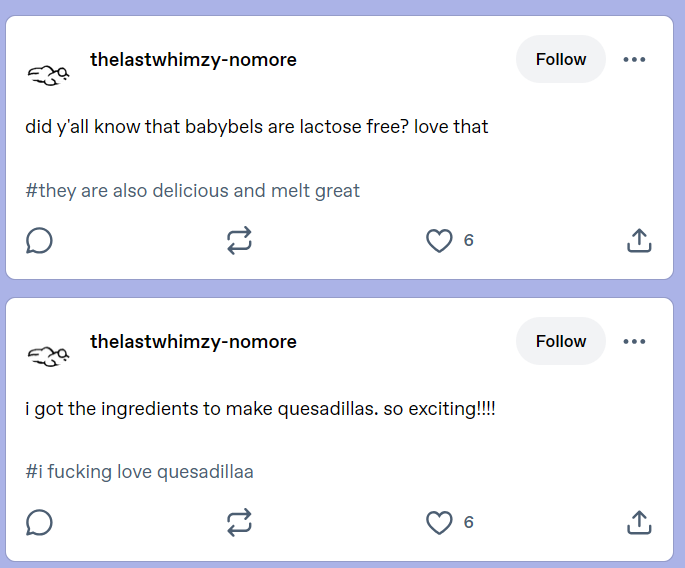685x568 pixels.
Task: Like the babybels lactose free post
Action: (x=439, y=241)
